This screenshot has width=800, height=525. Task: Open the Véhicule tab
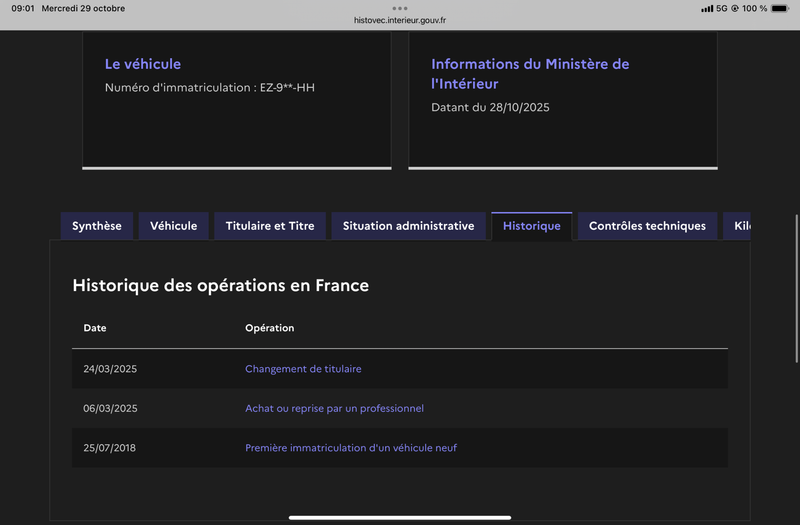pos(174,226)
